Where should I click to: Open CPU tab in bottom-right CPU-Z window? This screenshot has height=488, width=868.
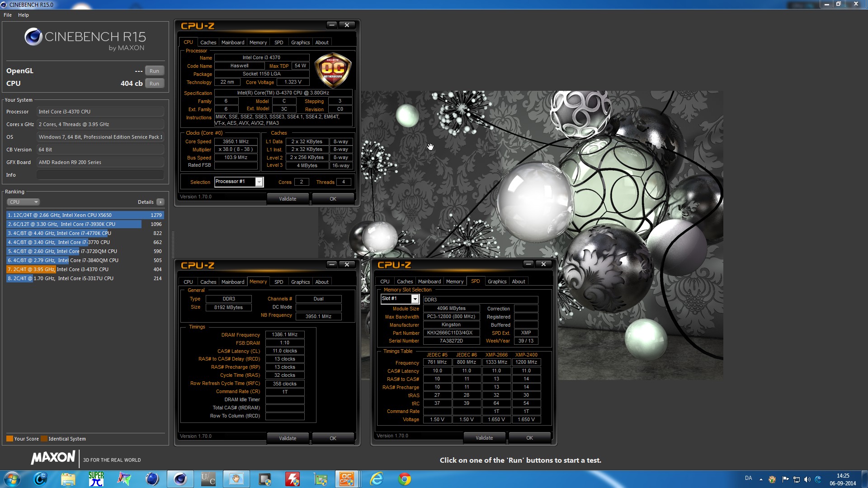[x=385, y=282]
